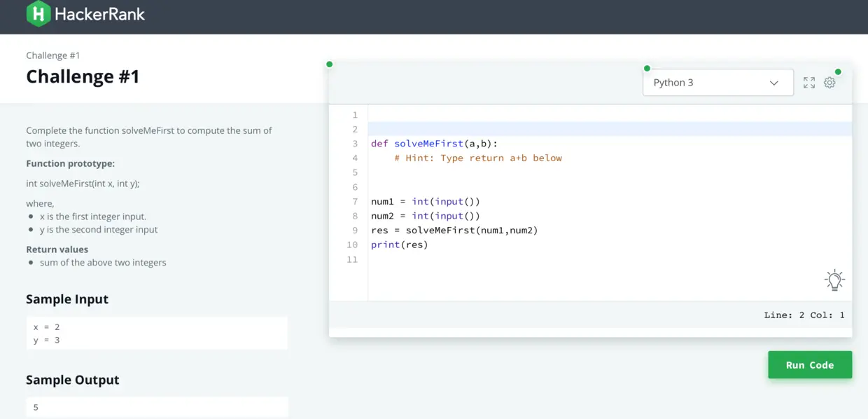Click the Line: 2 Col: 1 status indicator

804,315
